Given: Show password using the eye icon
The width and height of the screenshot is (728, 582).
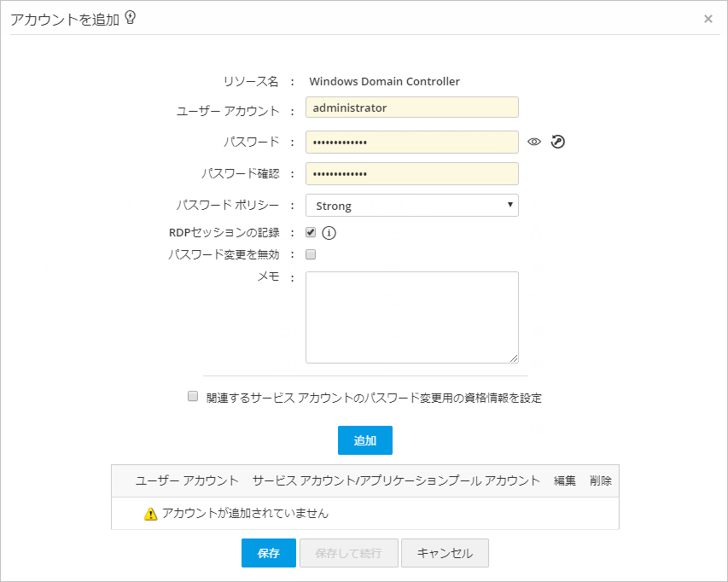Looking at the screenshot, I should 534,143.
